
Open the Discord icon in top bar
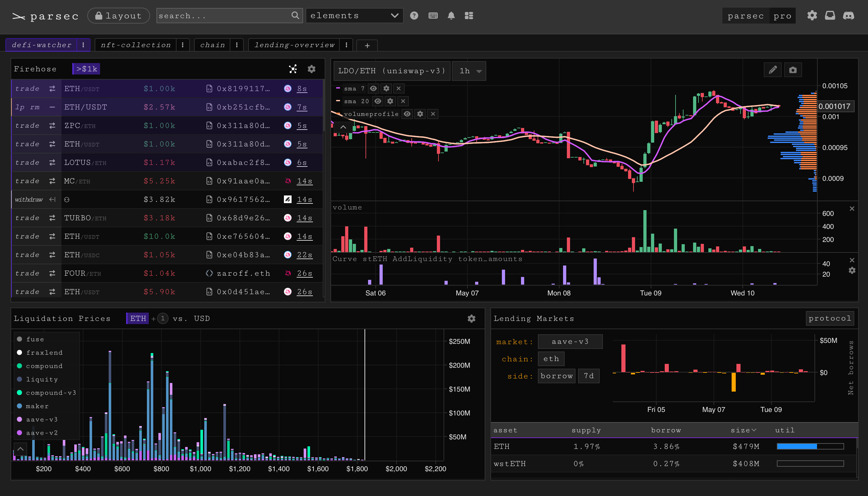(x=849, y=16)
